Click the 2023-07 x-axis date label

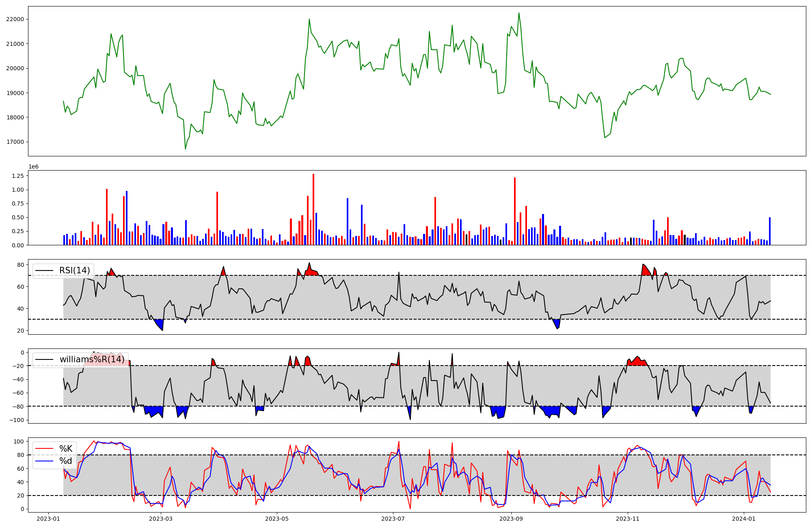click(x=393, y=519)
